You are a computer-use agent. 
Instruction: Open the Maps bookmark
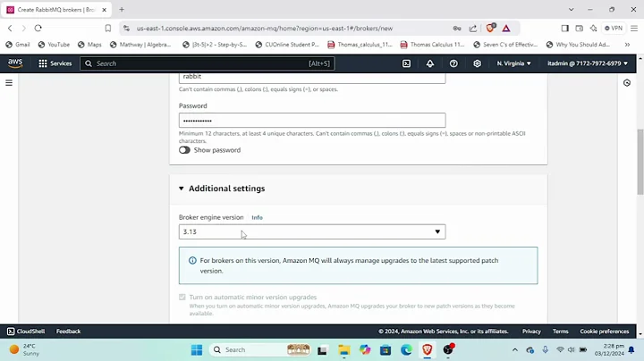pos(89,45)
